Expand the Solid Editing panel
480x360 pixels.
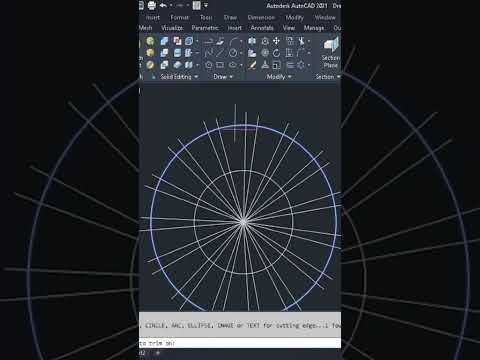pyautogui.click(x=179, y=77)
